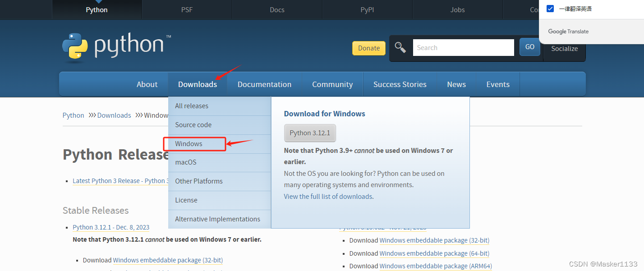Open the Events navigation menu

(498, 84)
